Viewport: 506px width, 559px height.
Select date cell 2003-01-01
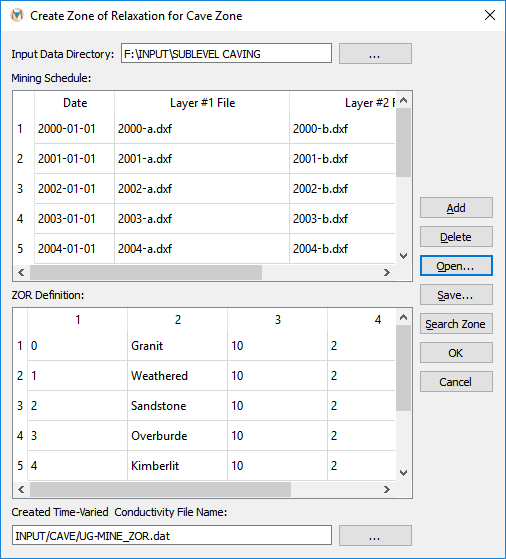(x=75, y=219)
